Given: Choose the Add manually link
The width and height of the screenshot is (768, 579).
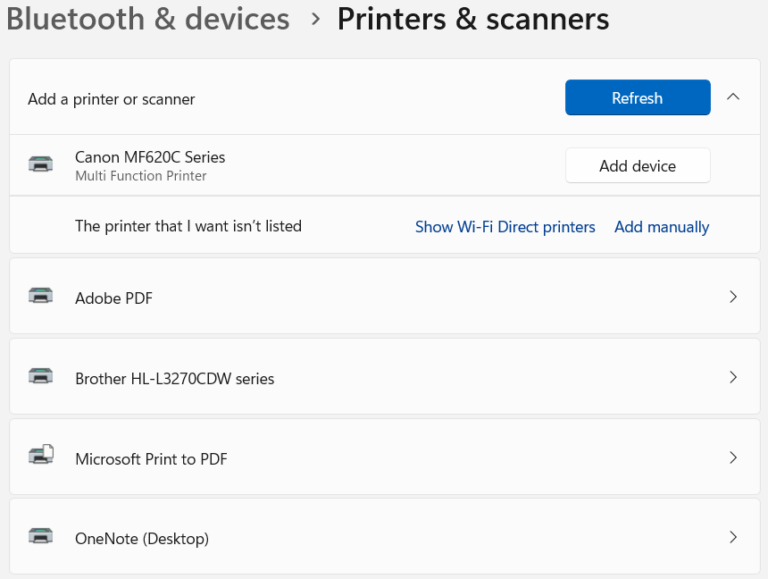Looking at the screenshot, I should pyautogui.click(x=661, y=227).
